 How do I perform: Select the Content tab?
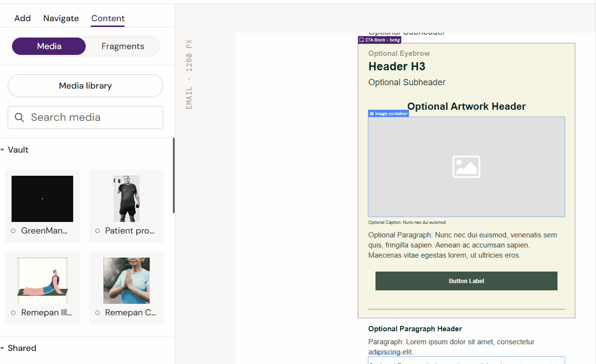coord(108,18)
